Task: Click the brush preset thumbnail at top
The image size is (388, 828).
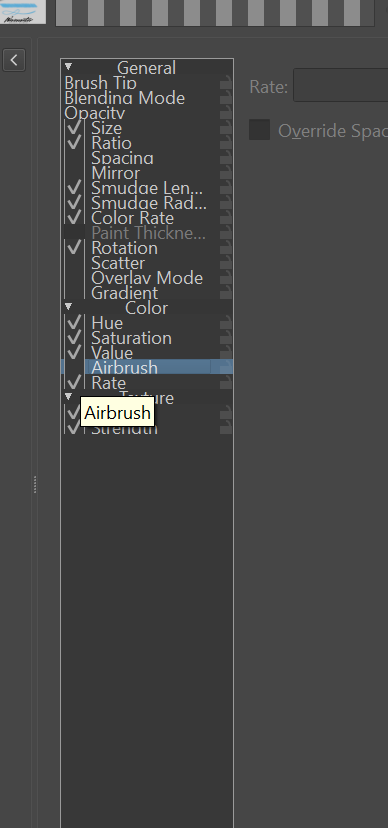Action: (x=23, y=12)
